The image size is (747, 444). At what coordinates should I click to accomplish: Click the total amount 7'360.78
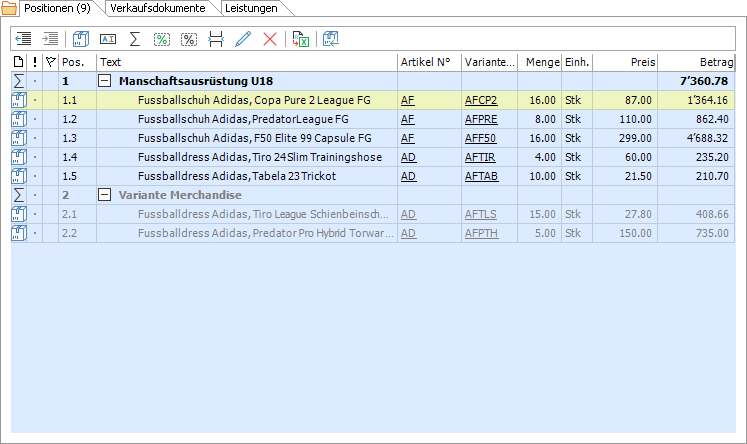point(704,81)
